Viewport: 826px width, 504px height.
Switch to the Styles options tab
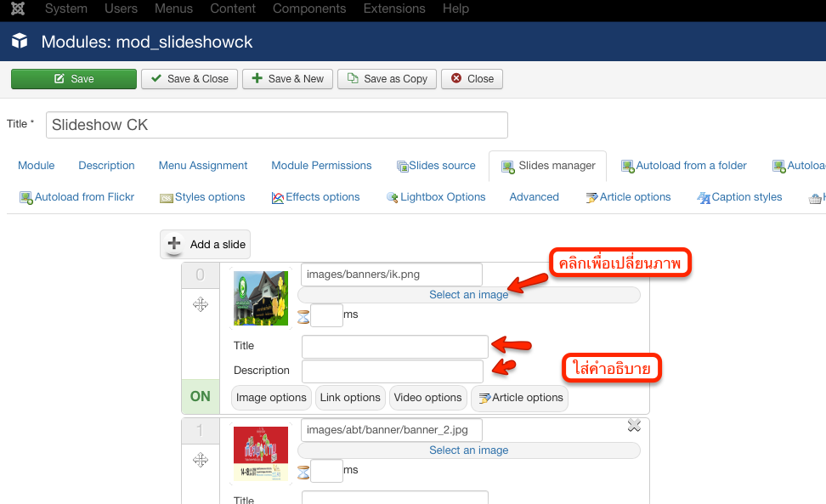point(202,197)
